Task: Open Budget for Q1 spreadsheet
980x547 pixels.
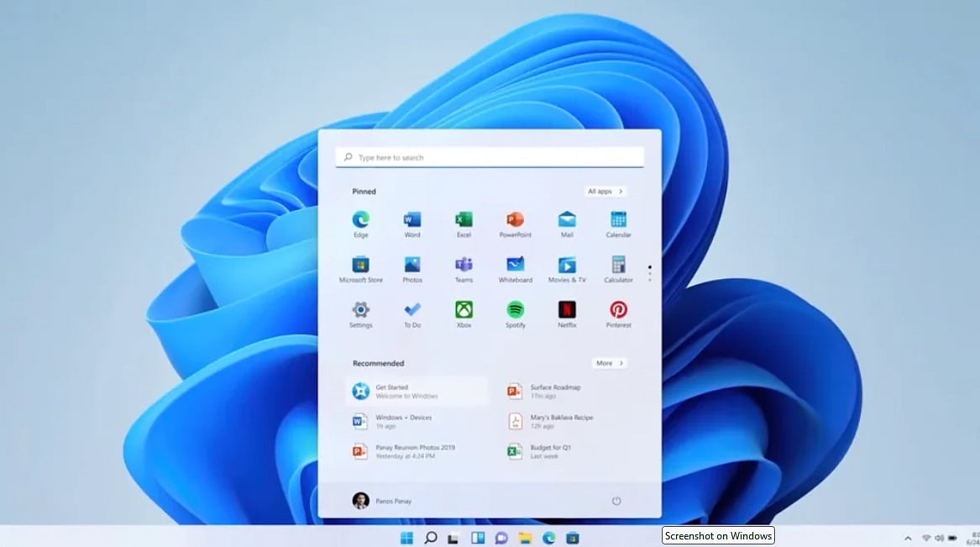Action: click(x=550, y=451)
